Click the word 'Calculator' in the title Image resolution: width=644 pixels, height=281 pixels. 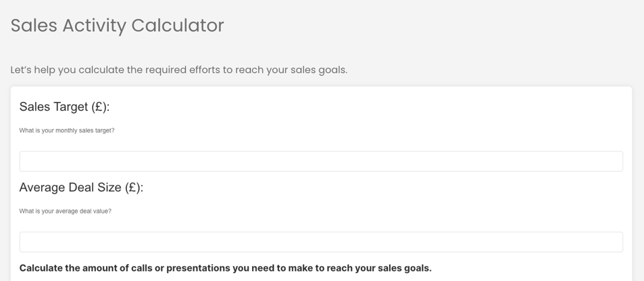[178, 26]
